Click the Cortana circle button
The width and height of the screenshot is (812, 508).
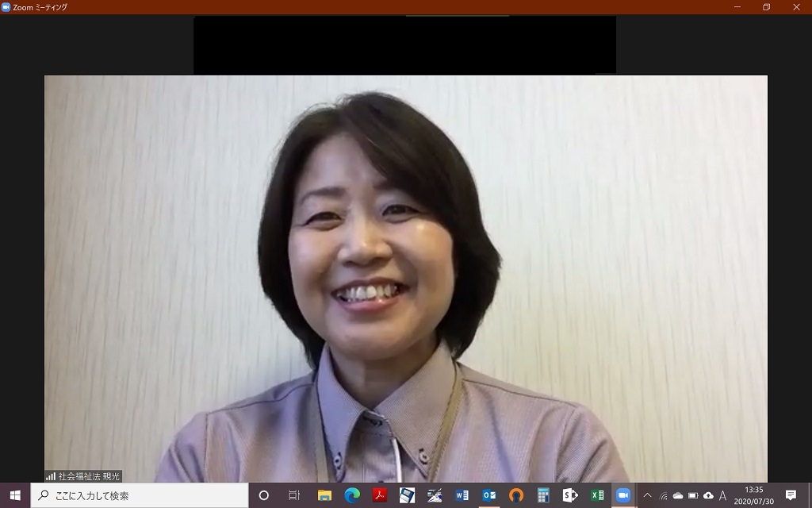tap(264, 495)
